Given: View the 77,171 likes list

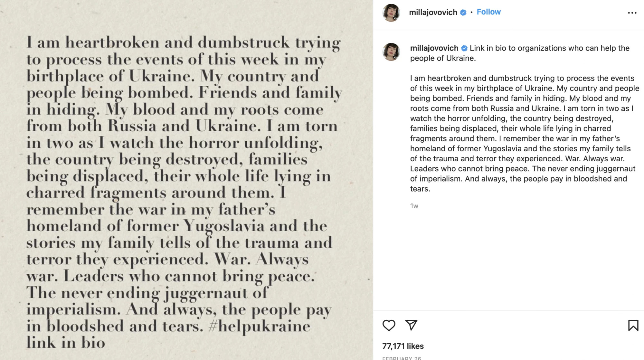Looking at the screenshot, I should coord(403,346).
